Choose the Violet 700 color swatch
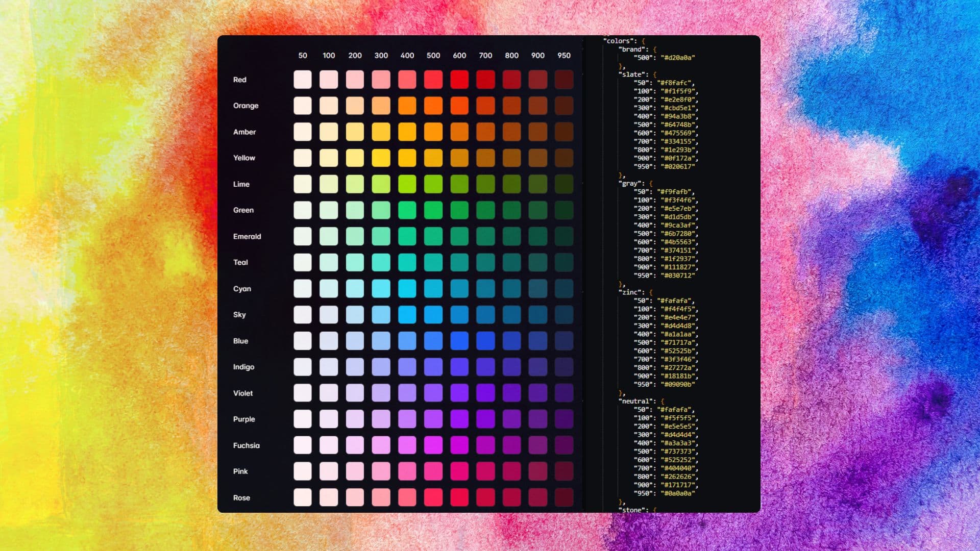Screen dimensions: 980x551 point(485,393)
